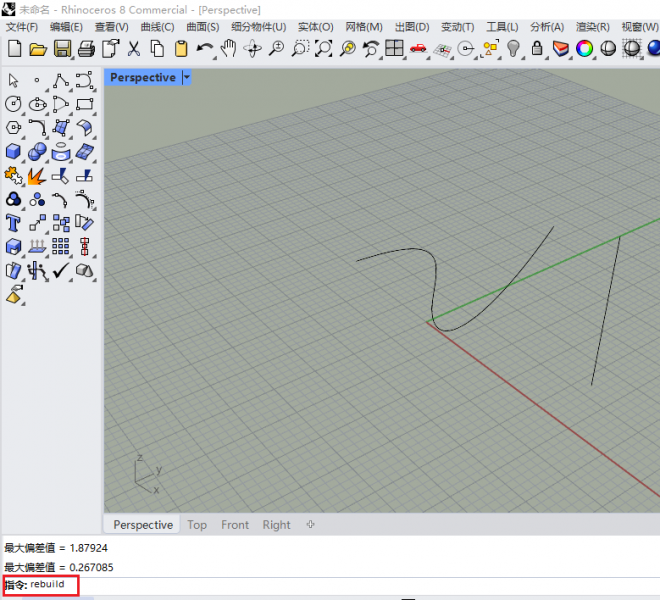The height and width of the screenshot is (600, 660).
Task: Click the Undo arrow icon
Action: pyautogui.click(x=205, y=49)
